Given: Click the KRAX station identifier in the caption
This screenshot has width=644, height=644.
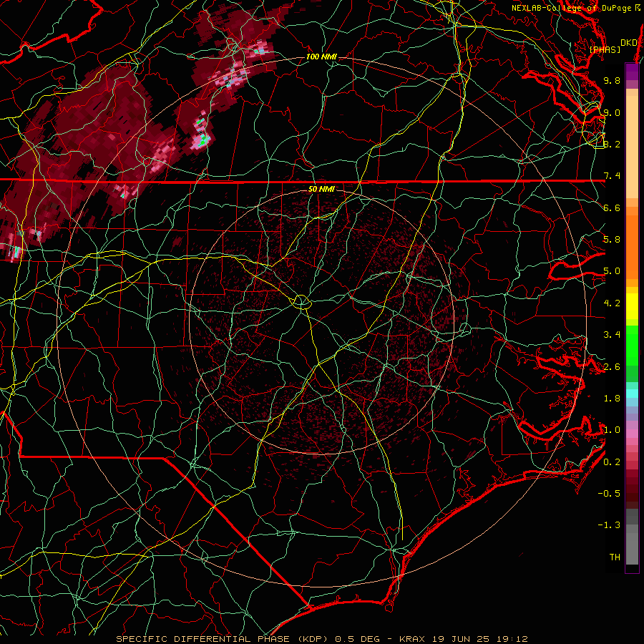Looking at the screenshot, I should (x=412, y=639).
